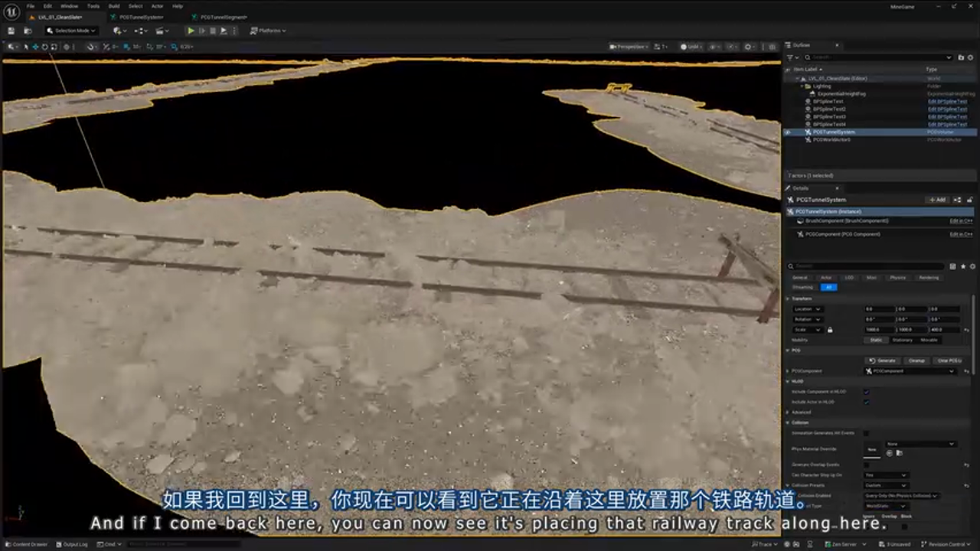The height and width of the screenshot is (551, 980).
Task: Click the lock icon beside the Scale values
Action: (831, 330)
